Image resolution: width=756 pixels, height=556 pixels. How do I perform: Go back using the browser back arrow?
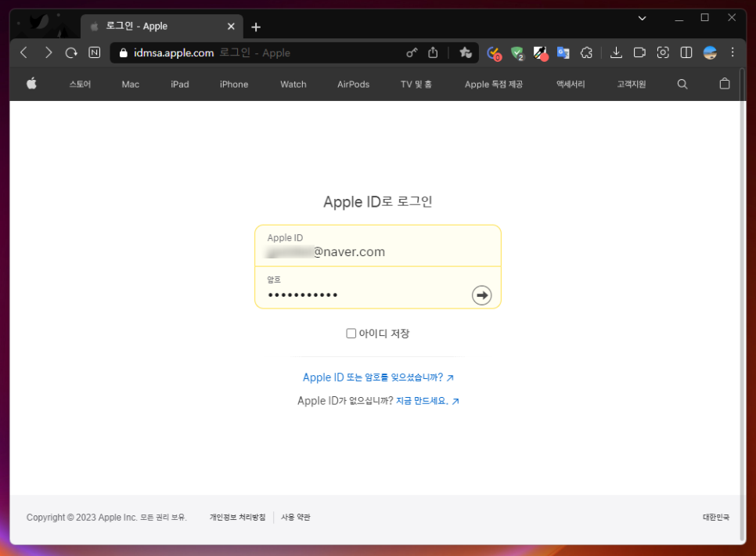23,52
